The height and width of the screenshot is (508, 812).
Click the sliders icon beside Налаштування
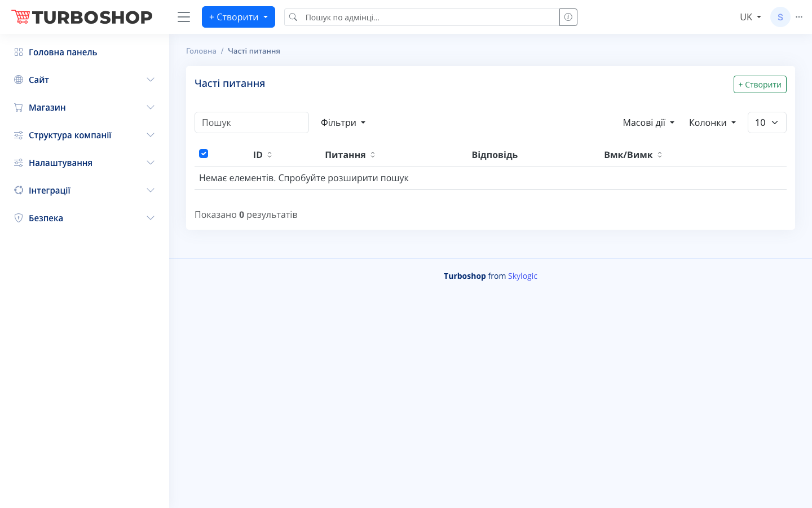(19, 163)
